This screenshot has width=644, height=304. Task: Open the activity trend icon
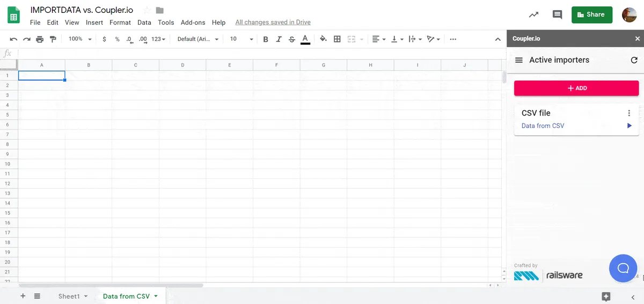533,15
